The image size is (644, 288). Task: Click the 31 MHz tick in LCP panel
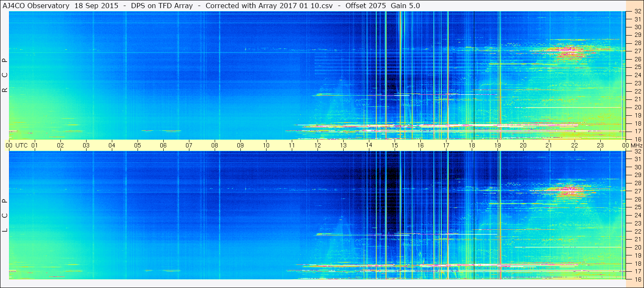click(x=638, y=159)
